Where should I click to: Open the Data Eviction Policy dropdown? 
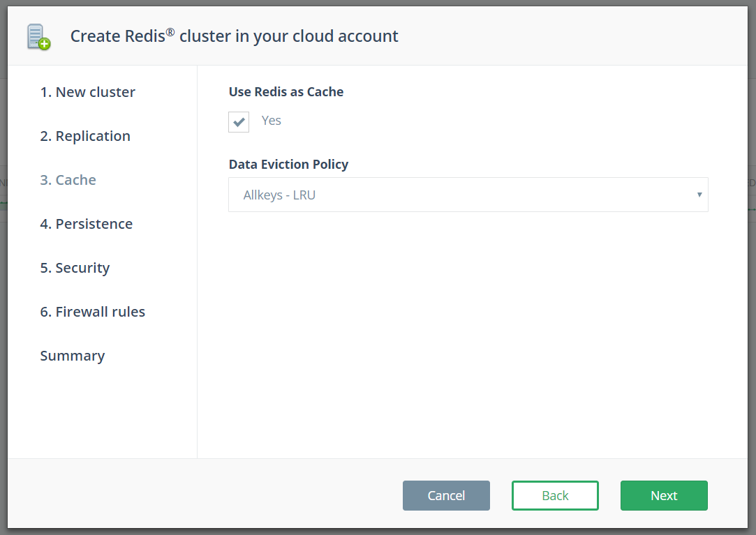coord(468,195)
